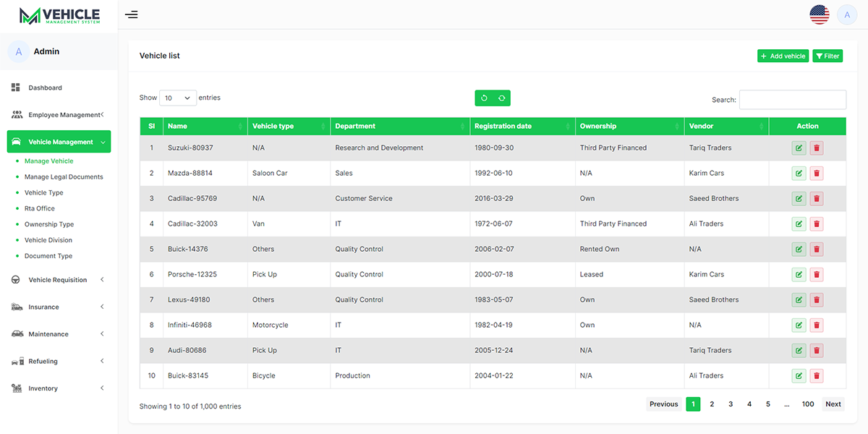Click the Maintenance sidebar icon
The height and width of the screenshot is (434, 868).
(x=16, y=333)
